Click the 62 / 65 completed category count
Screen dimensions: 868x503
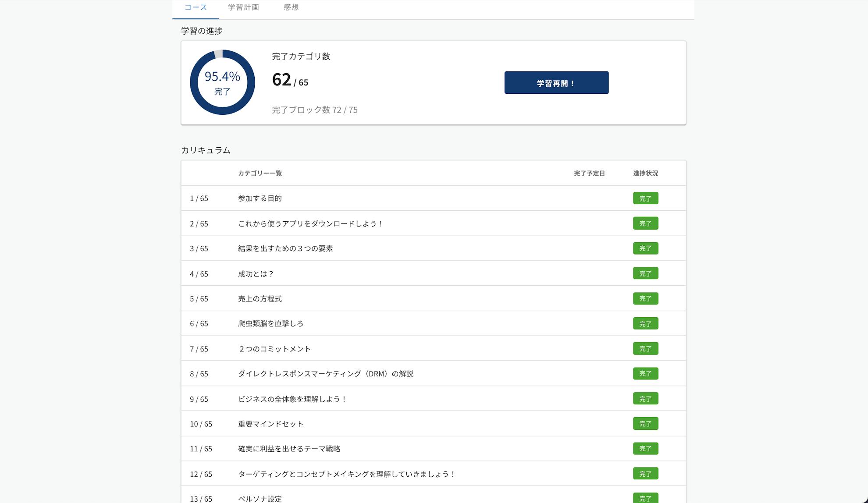click(290, 80)
